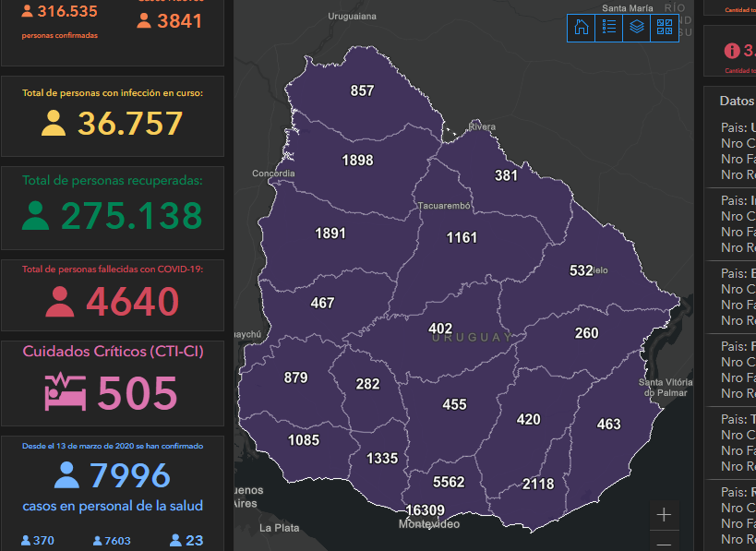
Task: Select map region labeled 879
Action: coord(295,377)
